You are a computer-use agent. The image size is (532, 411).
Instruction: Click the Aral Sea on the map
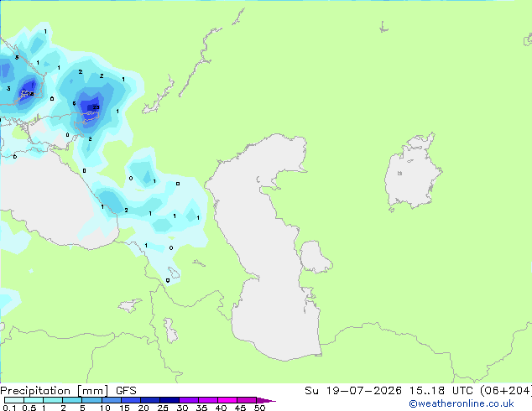click(x=412, y=176)
